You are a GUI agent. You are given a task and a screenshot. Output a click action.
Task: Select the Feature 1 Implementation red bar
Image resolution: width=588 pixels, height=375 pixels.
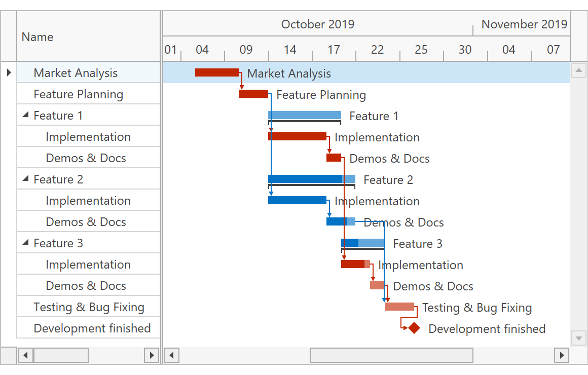[x=298, y=136]
